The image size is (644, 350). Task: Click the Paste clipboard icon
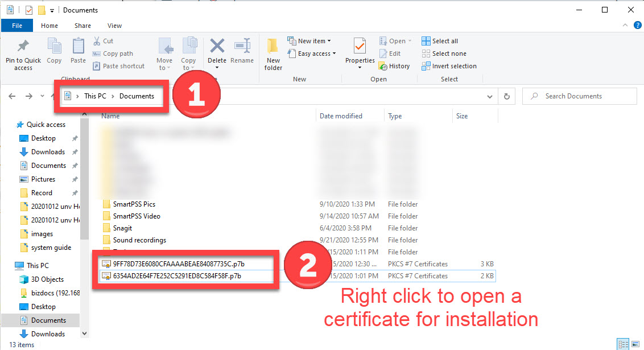coord(78,47)
